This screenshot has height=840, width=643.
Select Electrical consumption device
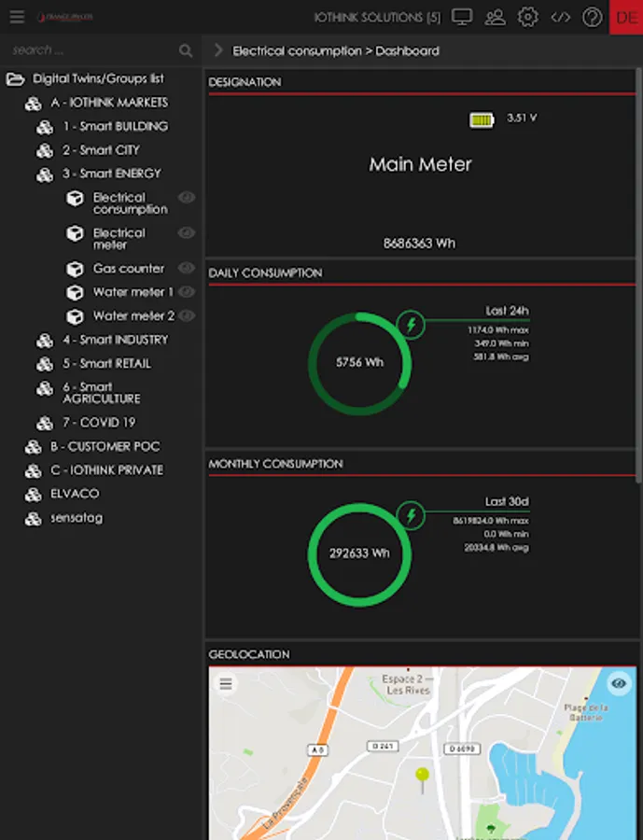pyautogui.click(x=131, y=203)
